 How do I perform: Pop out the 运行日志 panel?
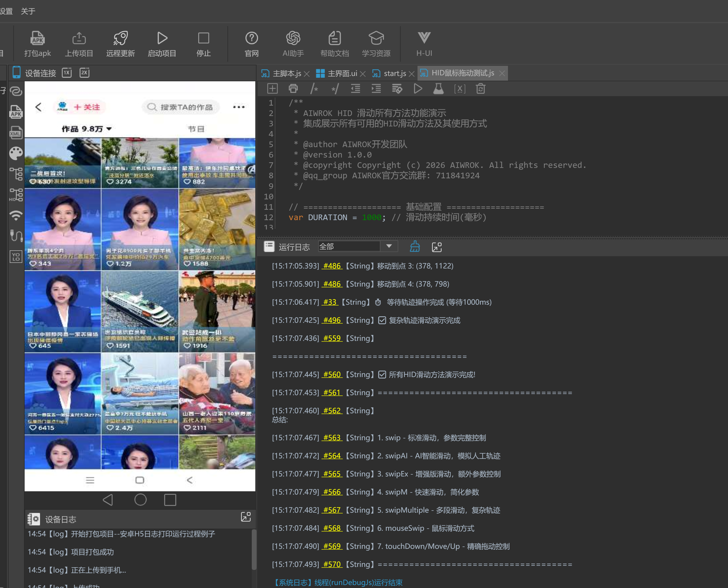click(437, 247)
